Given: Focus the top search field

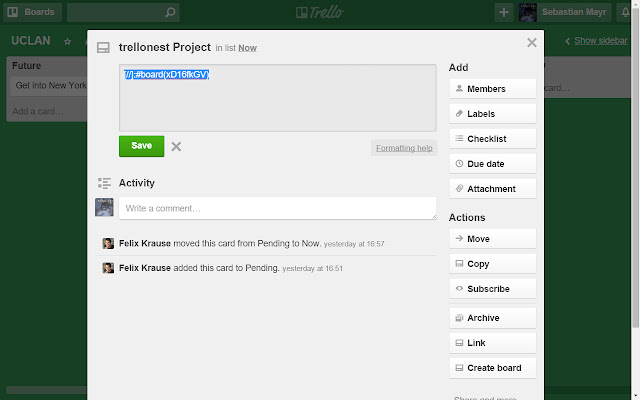Looking at the screenshot, I should 123,12.
